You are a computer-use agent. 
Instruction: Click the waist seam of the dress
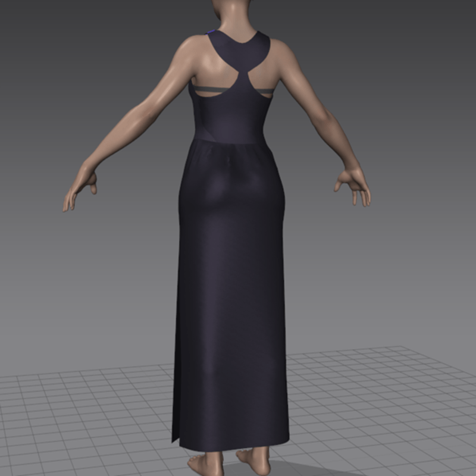(x=229, y=142)
